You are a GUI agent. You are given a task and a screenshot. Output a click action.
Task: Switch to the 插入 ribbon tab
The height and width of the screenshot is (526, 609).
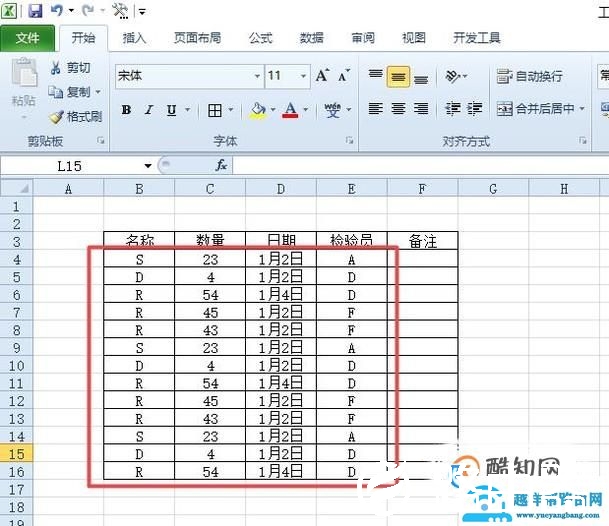134,38
